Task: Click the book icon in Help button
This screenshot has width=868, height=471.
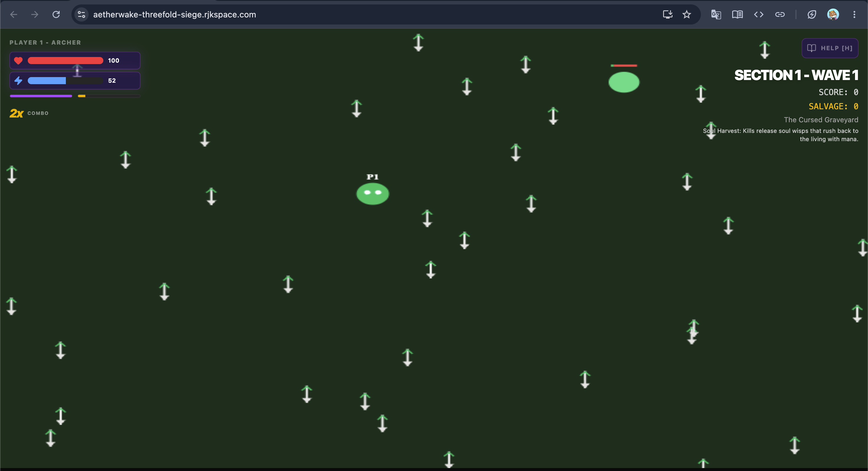Action: (x=811, y=48)
